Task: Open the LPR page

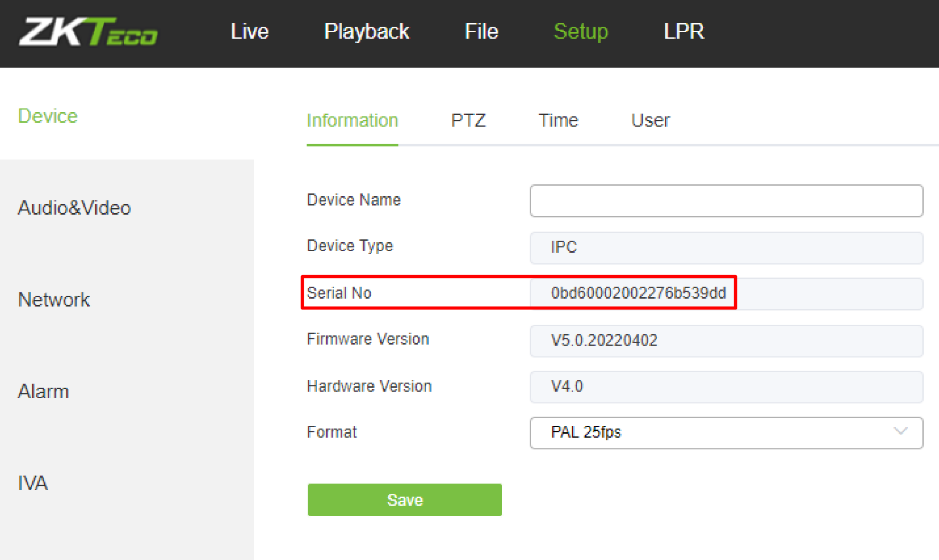Action: (684, 32)
